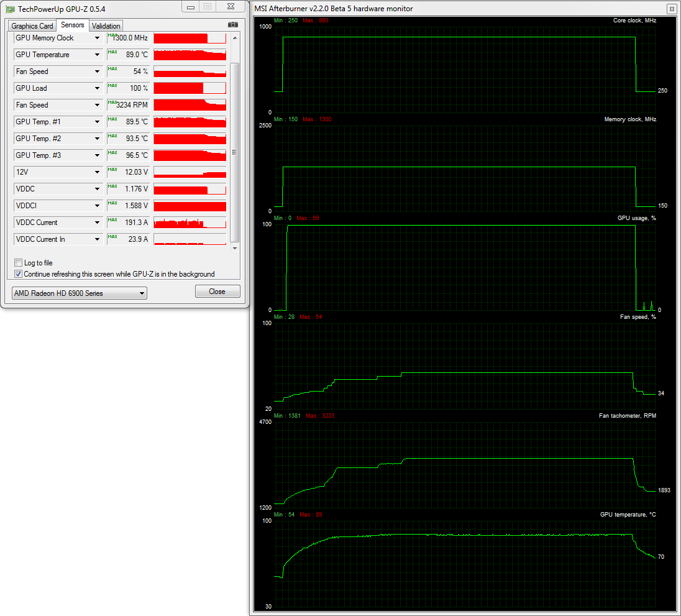The width and height of the screenshot is (681, 616).
Task: Click the GPU usage, % graph label
Action: [x=637, y=218]
